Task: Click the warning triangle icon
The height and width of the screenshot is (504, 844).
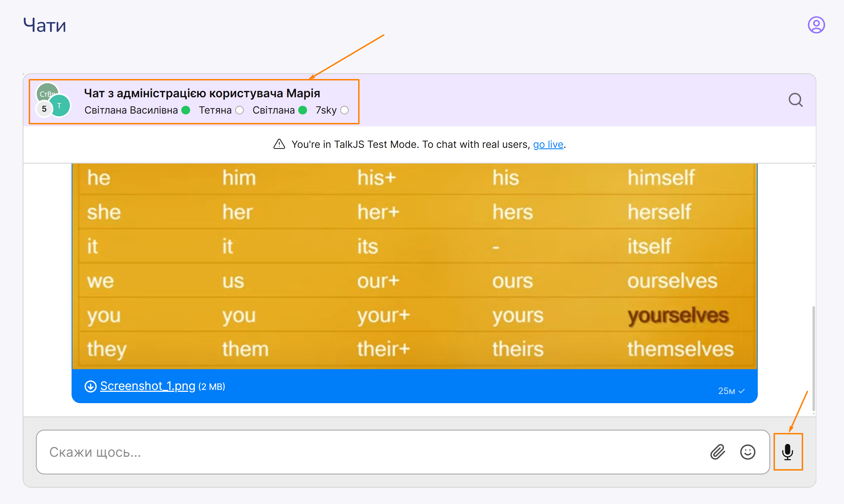Action: click(279, 144)
